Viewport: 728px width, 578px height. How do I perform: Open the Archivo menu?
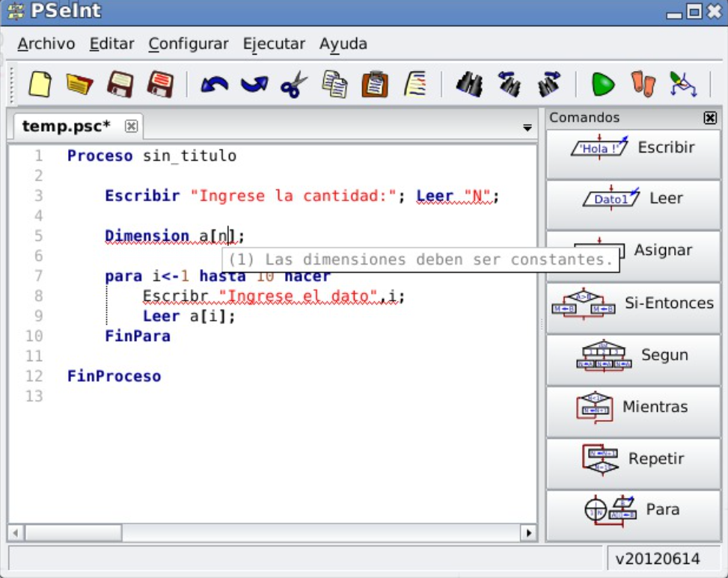[x=46, y=44]
